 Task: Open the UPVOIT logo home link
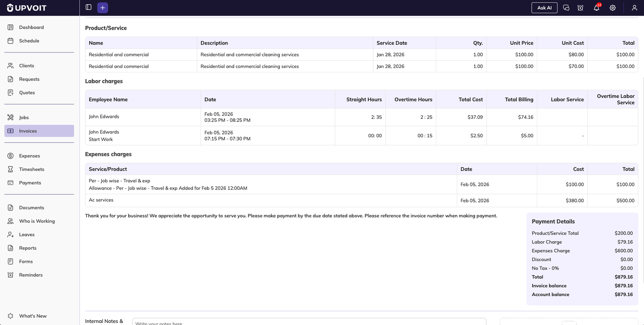pyautogui.click(x=27, y=8)
